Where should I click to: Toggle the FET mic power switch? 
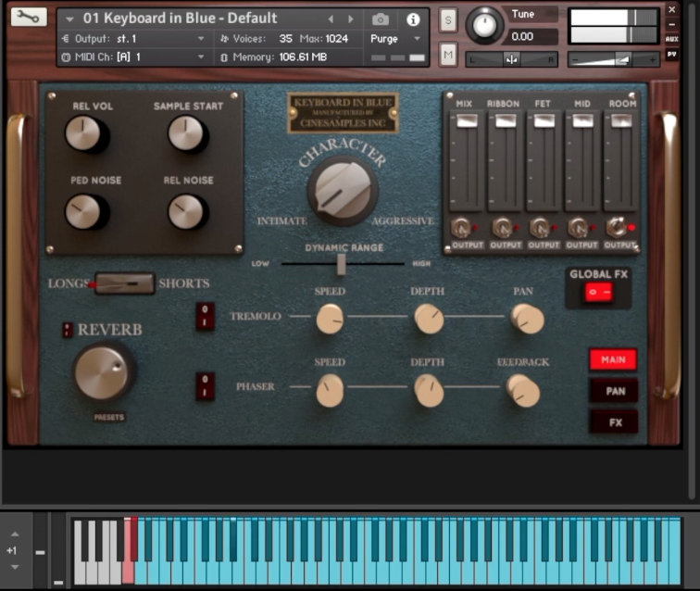540,228
